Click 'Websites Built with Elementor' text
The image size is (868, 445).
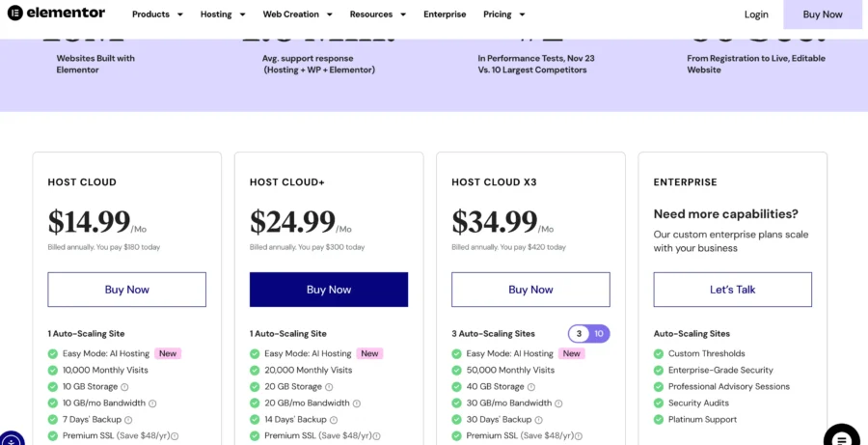[x=95, y=65]
